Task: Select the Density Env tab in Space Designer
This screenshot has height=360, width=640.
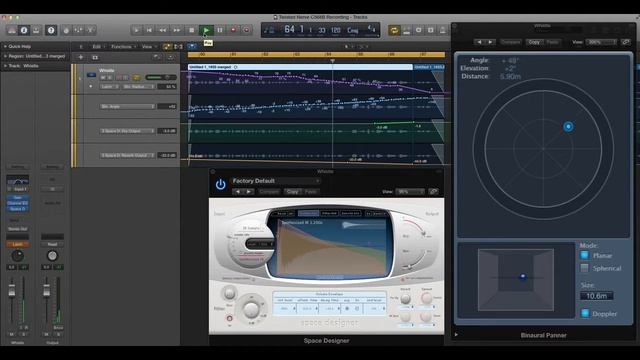Action: point(351,213)
